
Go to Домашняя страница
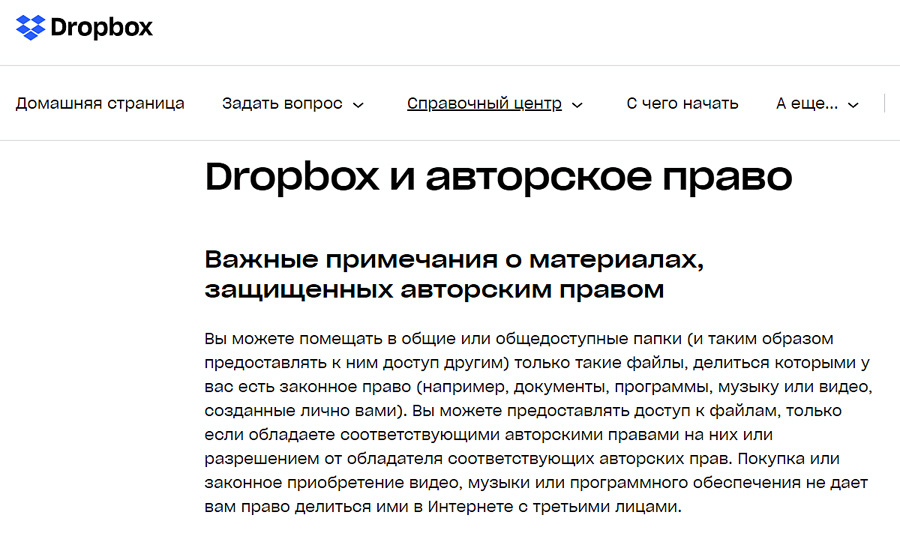100,103
